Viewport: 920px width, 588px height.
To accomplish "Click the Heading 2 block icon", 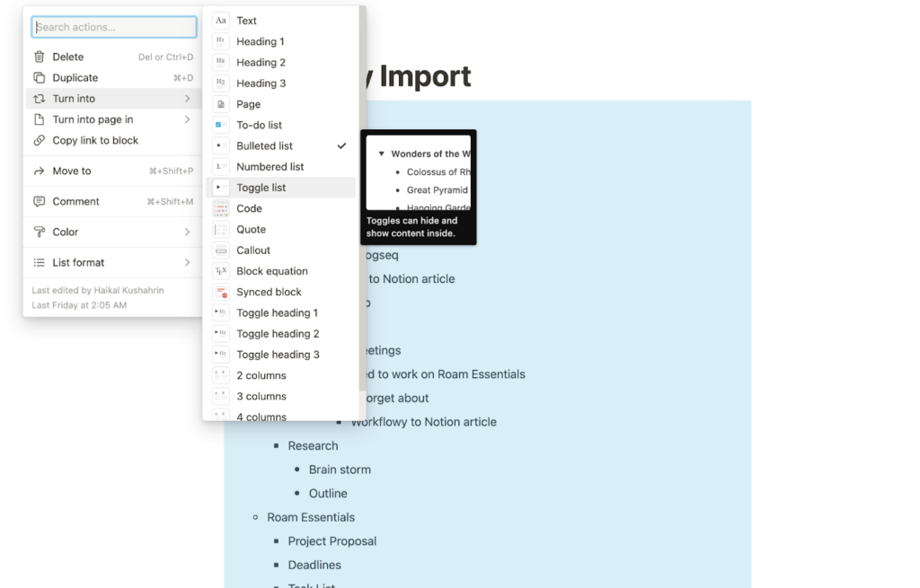I will (221, 62).
